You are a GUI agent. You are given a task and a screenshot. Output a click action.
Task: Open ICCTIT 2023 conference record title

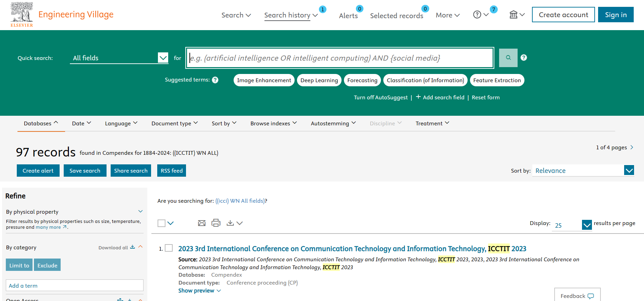click(x=352, y=249)
